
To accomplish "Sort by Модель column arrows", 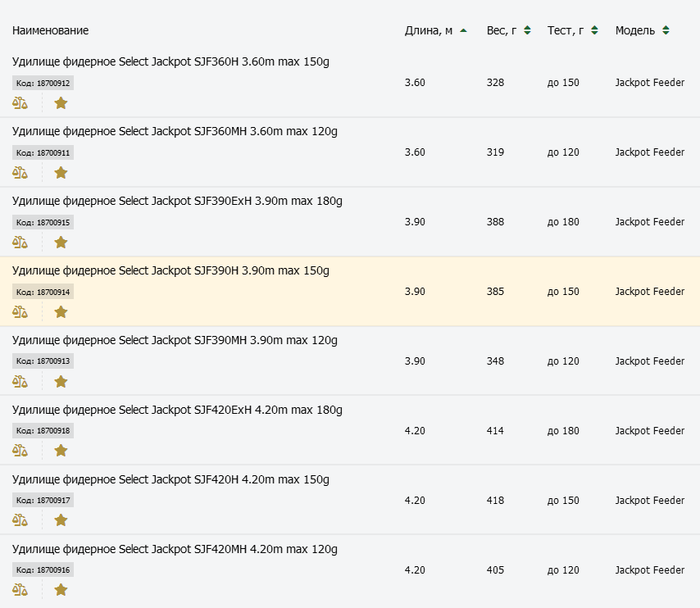I will coord(666,30).
